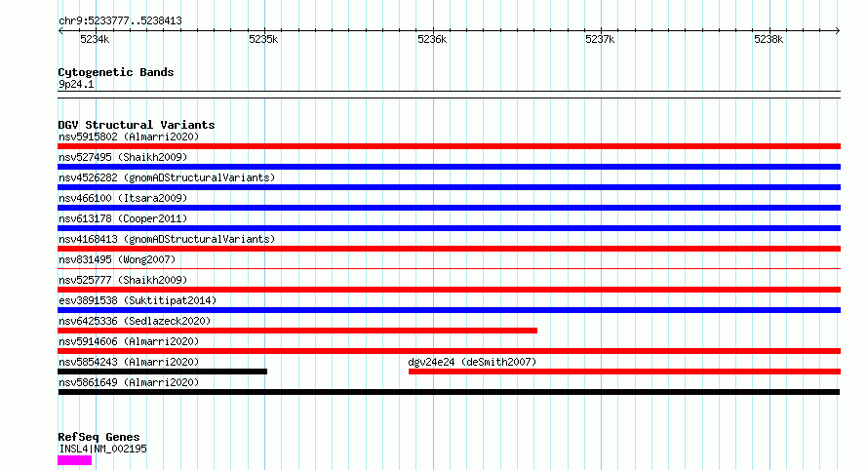Select the nsv527495 (Shaikh2009) blue bar
Viewport: 868px width, 470px height.
(x=449, y=167)
